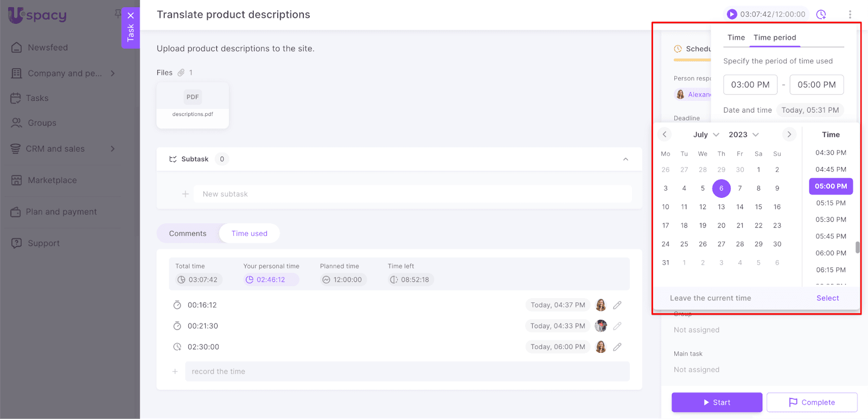This screenshot has width=868, height=419.
Task: Go to next month in calendar
Action: (789, 134)
